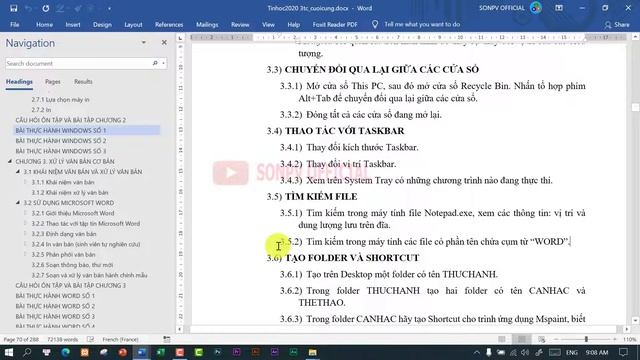Go to heading BÀI THỰC HÀNH WINDOWS SỐ 1
Screen dimensions: 640x360
click(x=61, y=130)
